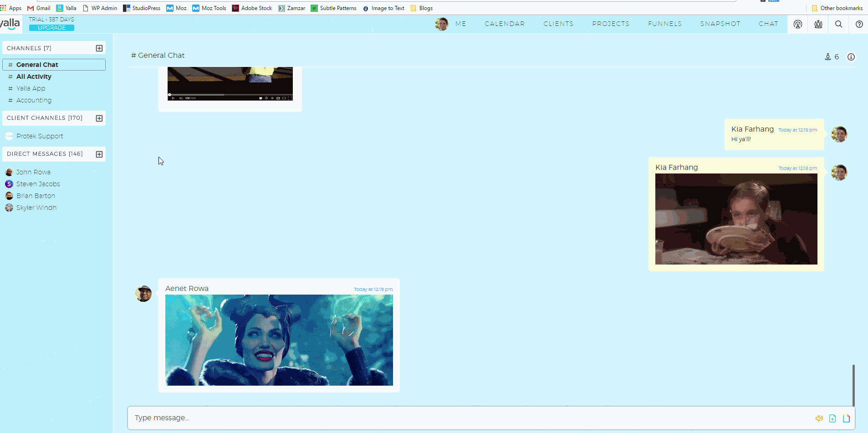868x433 pixels.
Task: Click the UPGRADE button
Action: point(51,28)
